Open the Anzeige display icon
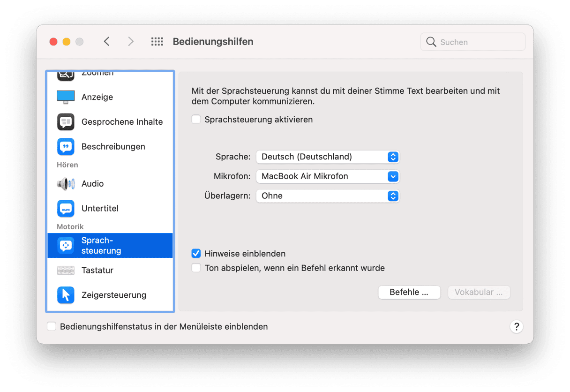 pos(66,97)
